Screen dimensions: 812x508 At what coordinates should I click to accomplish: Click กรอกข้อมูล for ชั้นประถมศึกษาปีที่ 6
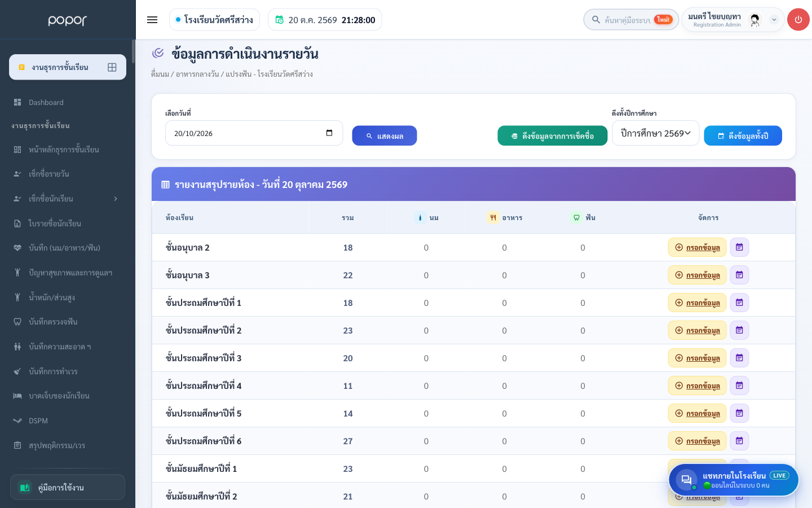[x=697, y=441]
